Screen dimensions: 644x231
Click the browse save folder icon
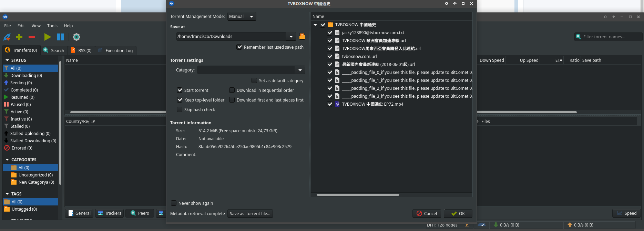click(x=302, y=36)
